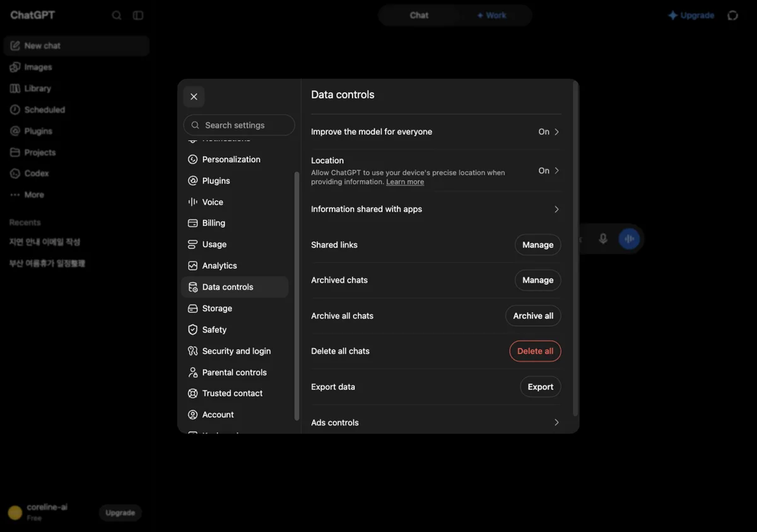
Task: Click the Trusted contact lifebuoy icon
Action: 193,393
